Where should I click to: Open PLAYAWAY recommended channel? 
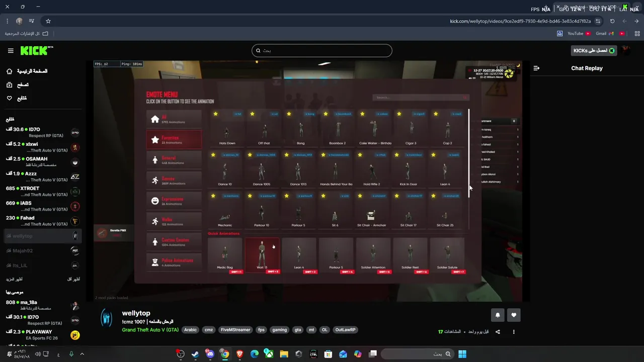click(43, 334)
